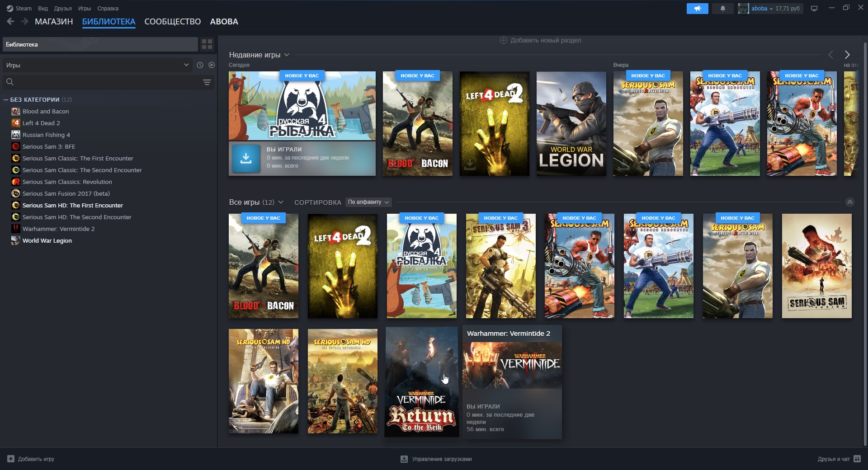Click the add new shelf plus icon
The image size is (868, 470).
point(504,40)
